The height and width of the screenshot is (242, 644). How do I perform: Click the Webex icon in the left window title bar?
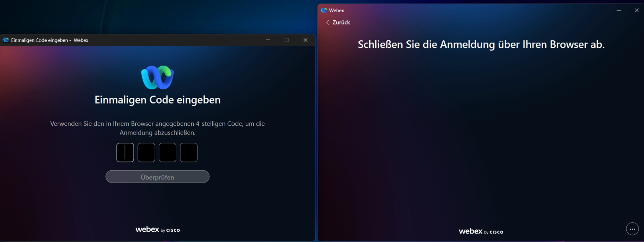coord(6,40)
